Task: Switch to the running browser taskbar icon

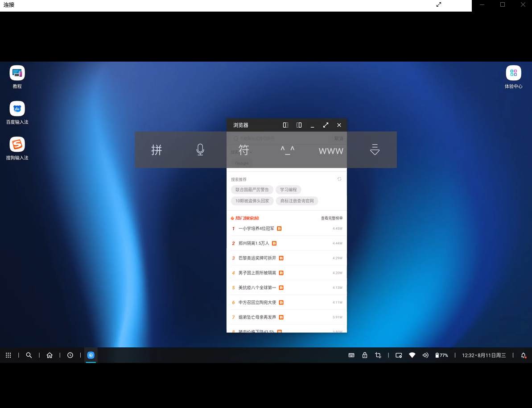Action: (91, 355)
